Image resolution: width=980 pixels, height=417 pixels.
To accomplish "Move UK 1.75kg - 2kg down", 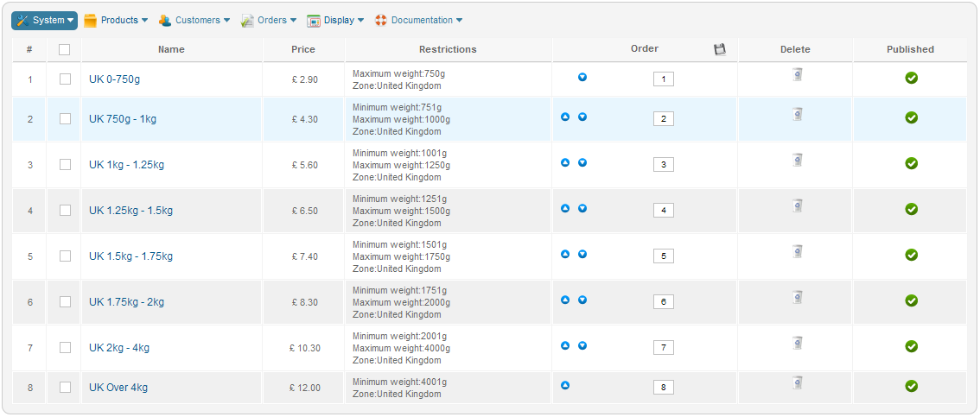I will point(582,300).
